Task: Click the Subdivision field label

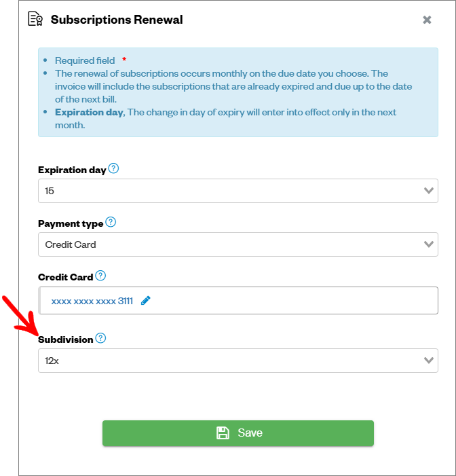Action: click(66, 340)
